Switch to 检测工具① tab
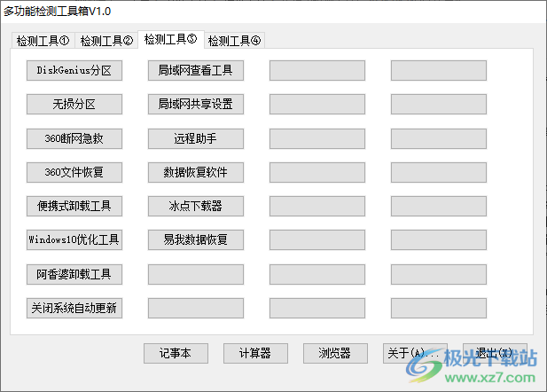 point(43,41)
